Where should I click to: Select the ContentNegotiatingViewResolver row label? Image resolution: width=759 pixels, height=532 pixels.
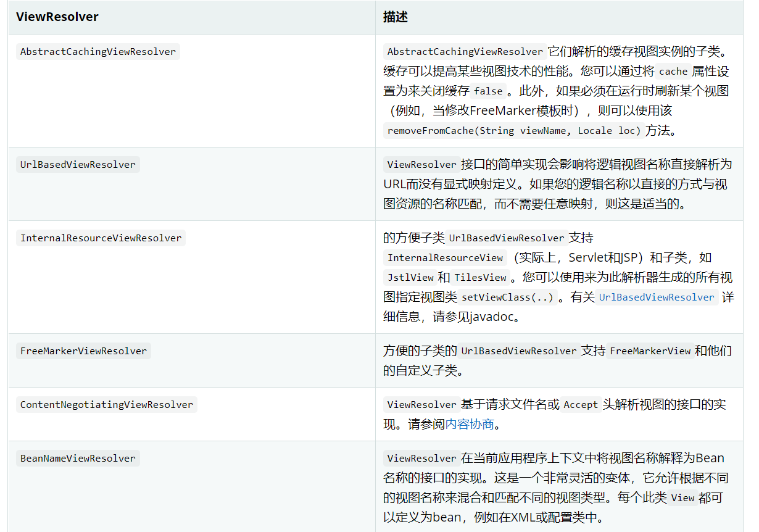coord(106,404)
